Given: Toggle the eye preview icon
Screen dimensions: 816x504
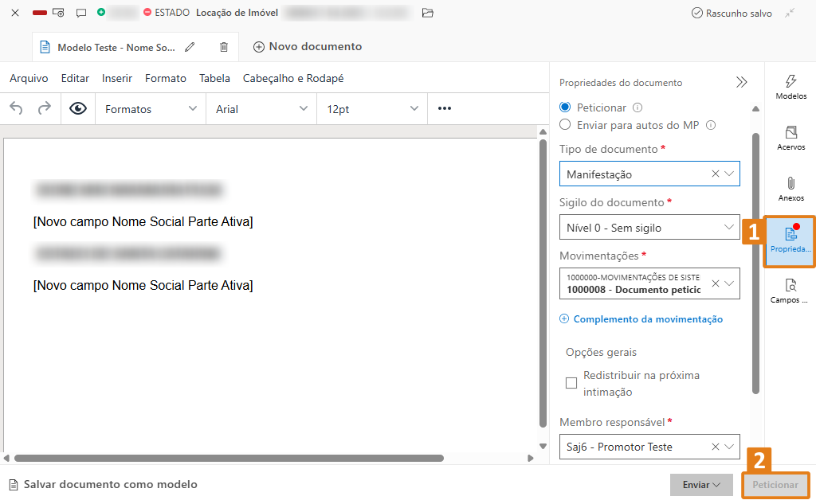Looking at the screenshot, I should (x=78, y=109).
